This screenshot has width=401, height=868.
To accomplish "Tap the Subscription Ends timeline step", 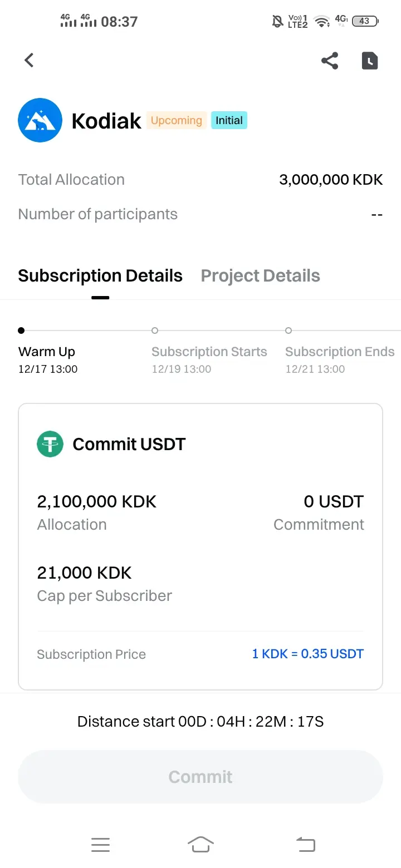I will pos(340,352).
